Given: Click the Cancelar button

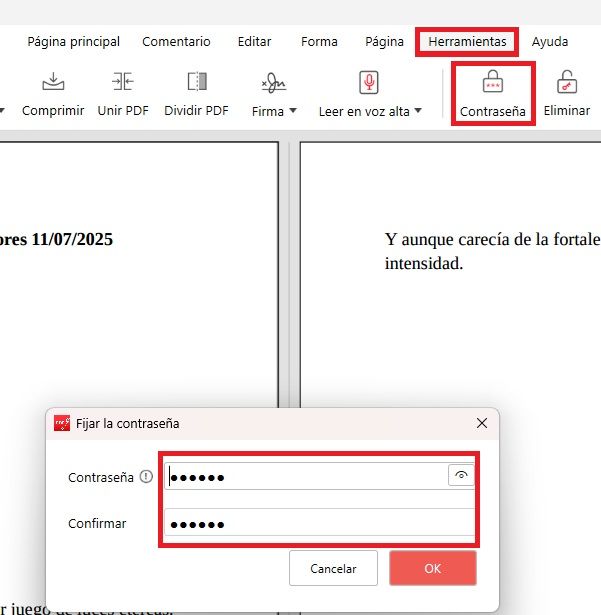Looking at the screenshot, I should [333, 568].
